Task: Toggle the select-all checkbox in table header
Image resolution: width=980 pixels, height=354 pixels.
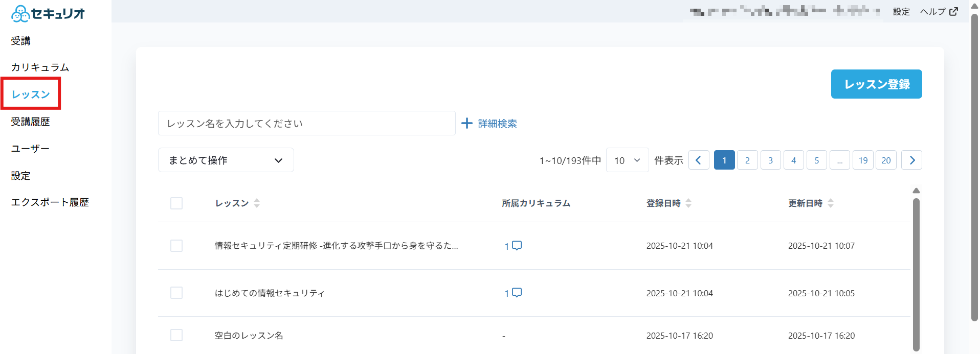Action: 176,203
